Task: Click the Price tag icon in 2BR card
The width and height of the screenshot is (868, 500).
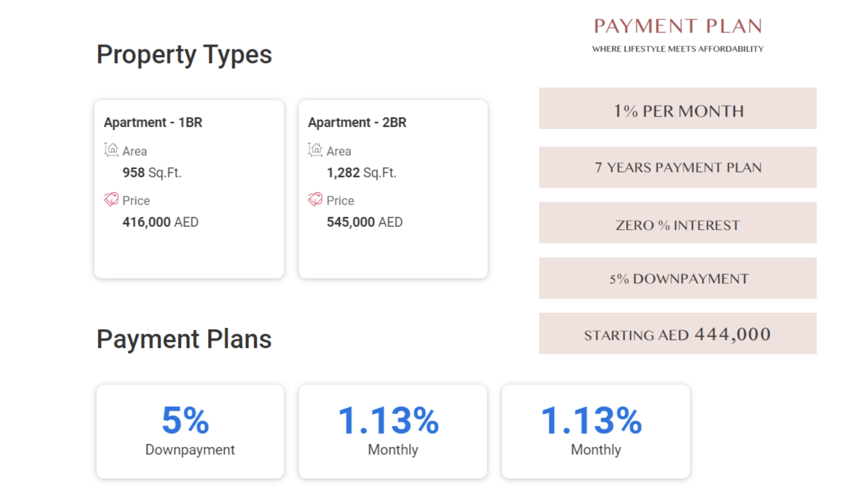Action: 315,199
